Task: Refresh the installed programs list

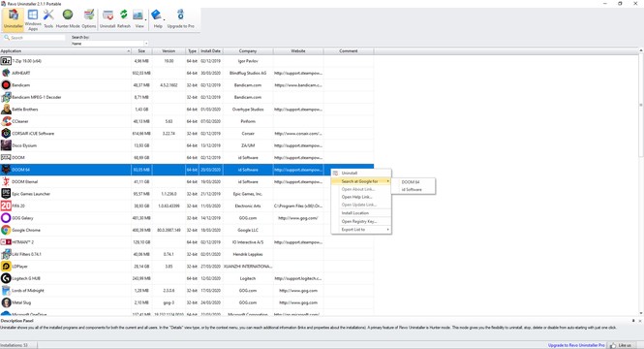Action: [x=124, y=19]
